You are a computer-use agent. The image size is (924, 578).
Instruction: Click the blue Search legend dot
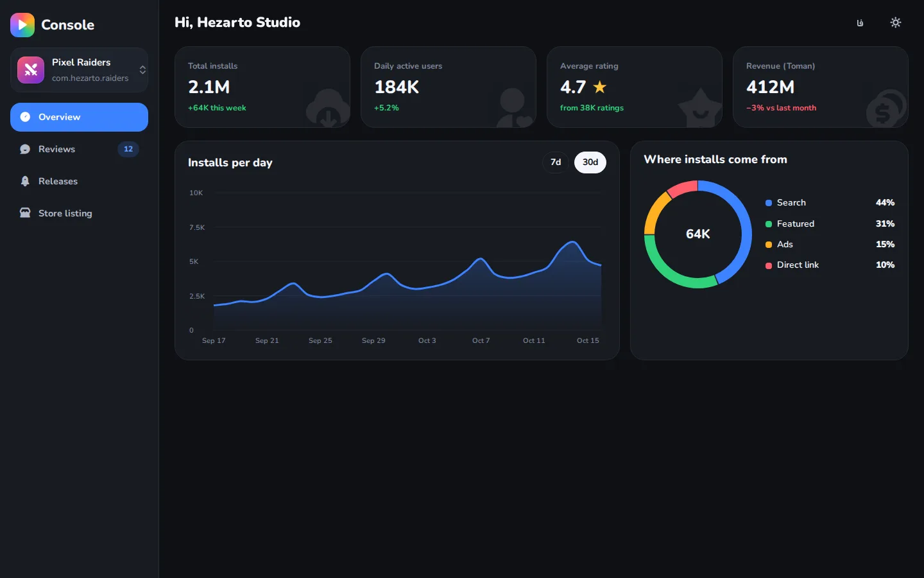pos(769,203)
